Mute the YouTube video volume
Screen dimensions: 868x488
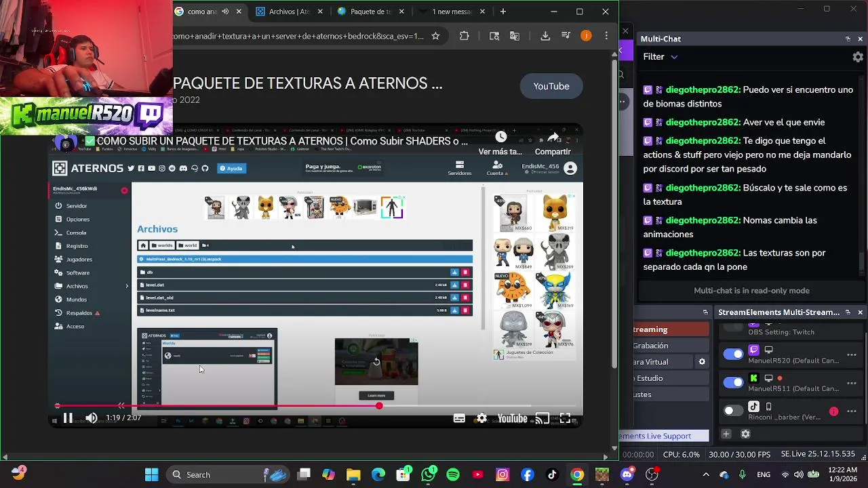click(x=92, y=418)
